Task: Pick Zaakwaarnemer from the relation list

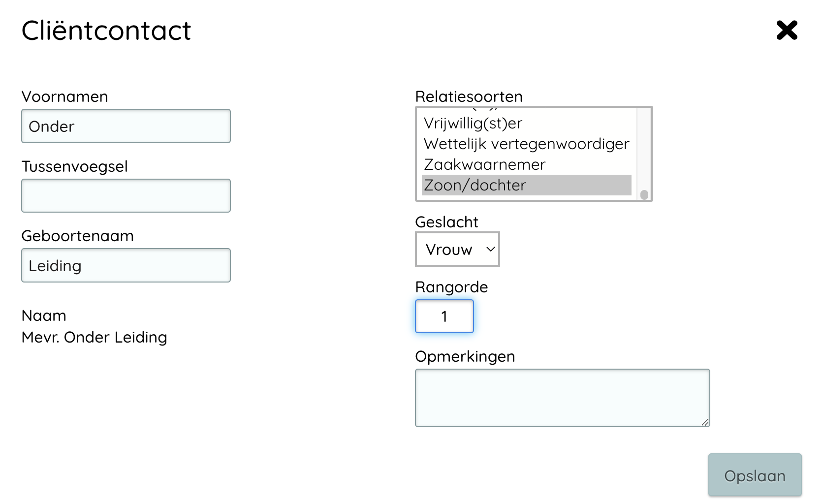Action: pos(484,164)
